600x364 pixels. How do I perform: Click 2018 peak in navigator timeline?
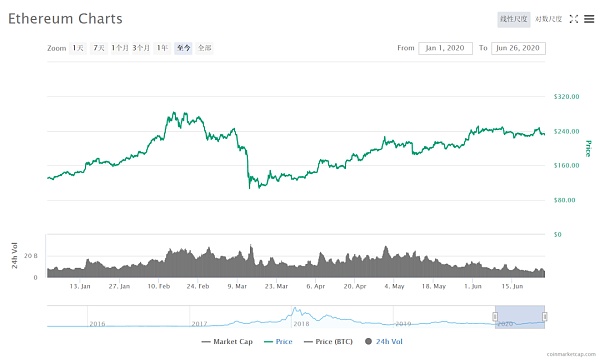pyautogui.click(x=295, y=309)
